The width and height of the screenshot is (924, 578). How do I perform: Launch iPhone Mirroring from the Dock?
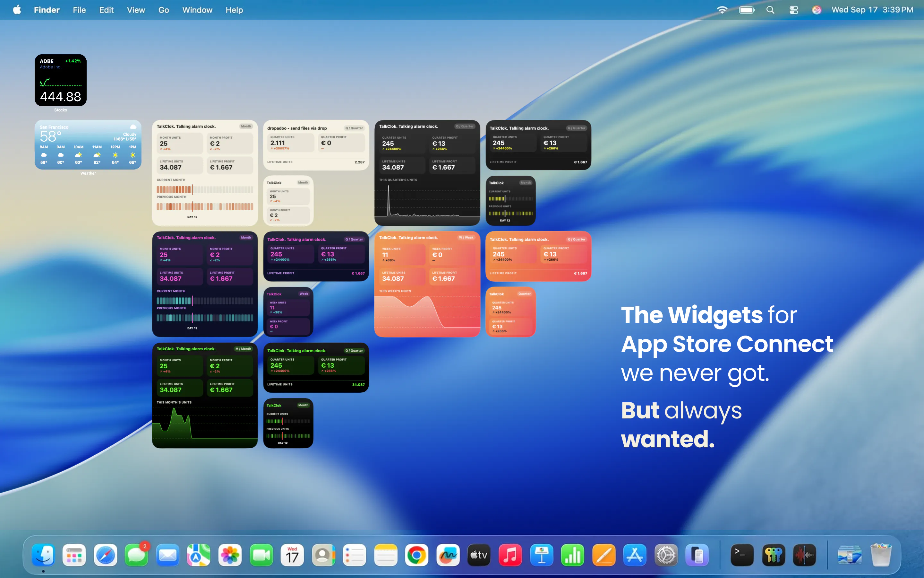coord(697,555)
